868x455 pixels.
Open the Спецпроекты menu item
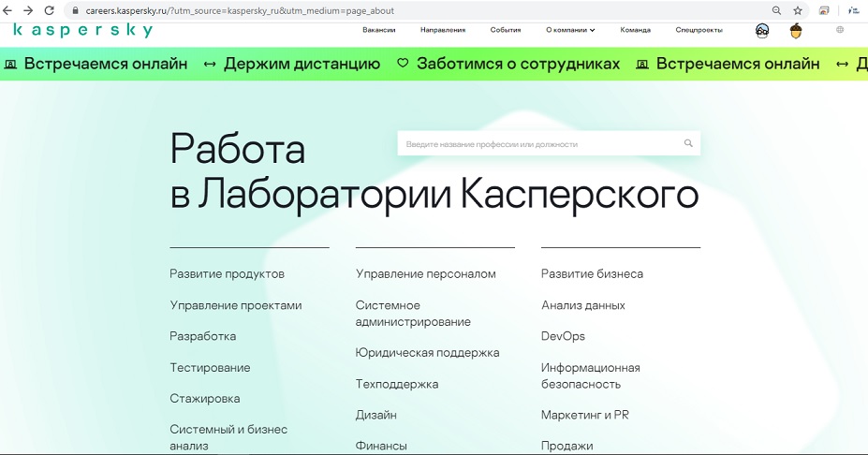pos(699,30)
